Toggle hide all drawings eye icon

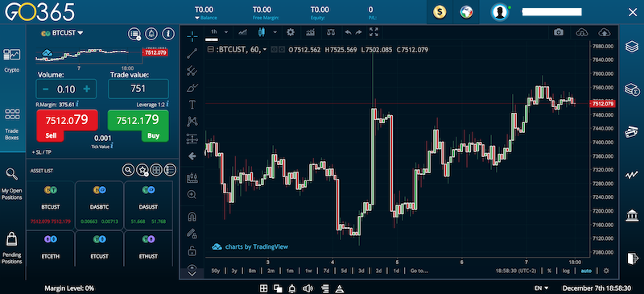pos(192,268)
